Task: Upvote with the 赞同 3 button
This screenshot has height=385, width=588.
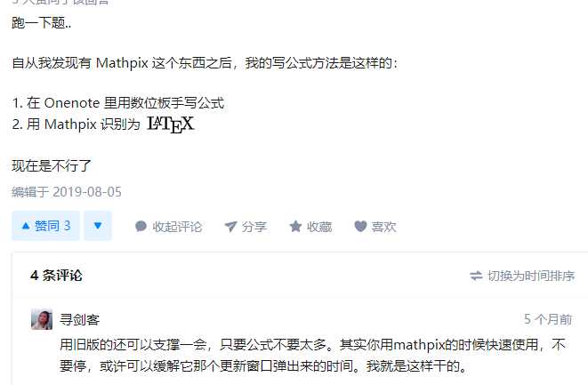Action: click(x=45, y=226)
